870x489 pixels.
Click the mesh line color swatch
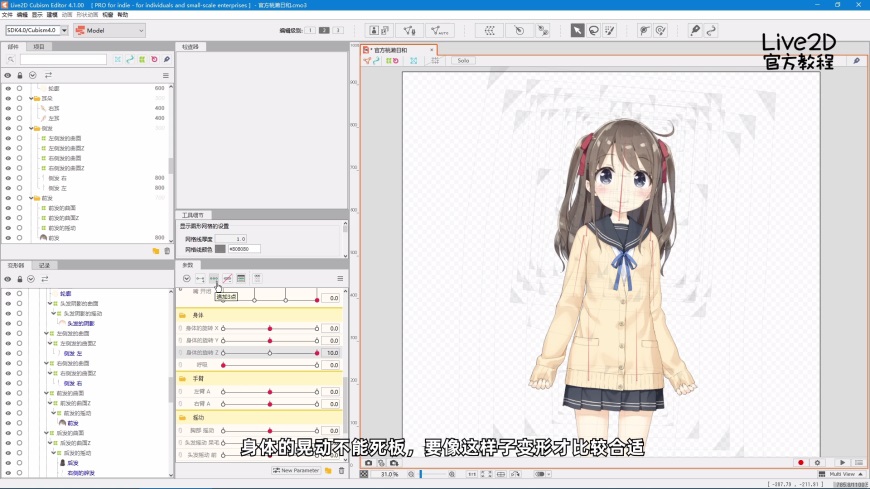tap(220, 249)
